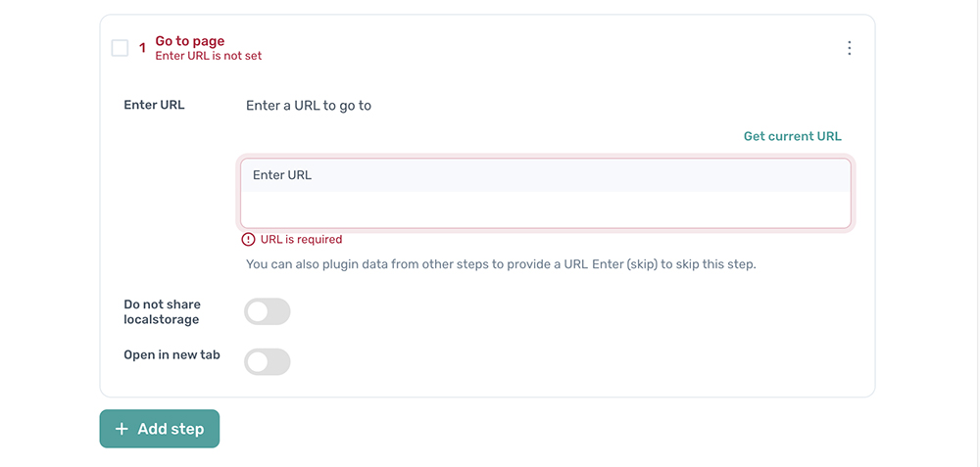This screenshot has height=467, width=980.
Task: Click the bold Enter URL field label
Action: 154,105
